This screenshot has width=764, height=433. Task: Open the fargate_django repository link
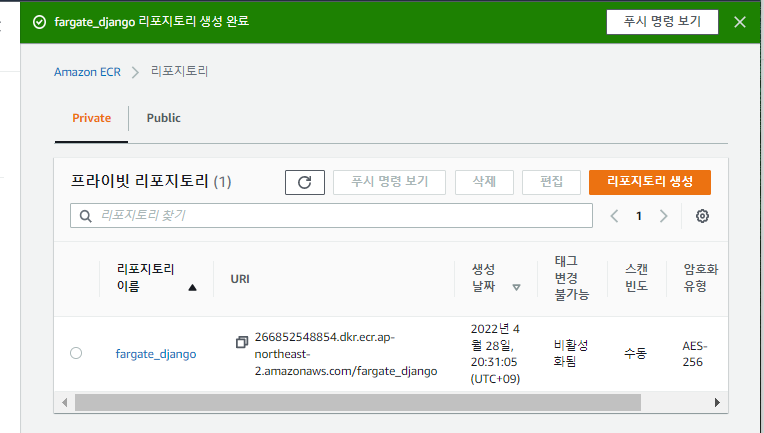point(156,354)
